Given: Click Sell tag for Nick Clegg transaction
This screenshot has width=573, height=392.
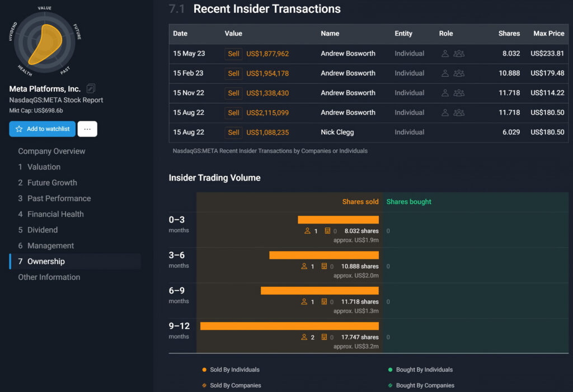Looking at the screenshot, I should coord(233,133).
